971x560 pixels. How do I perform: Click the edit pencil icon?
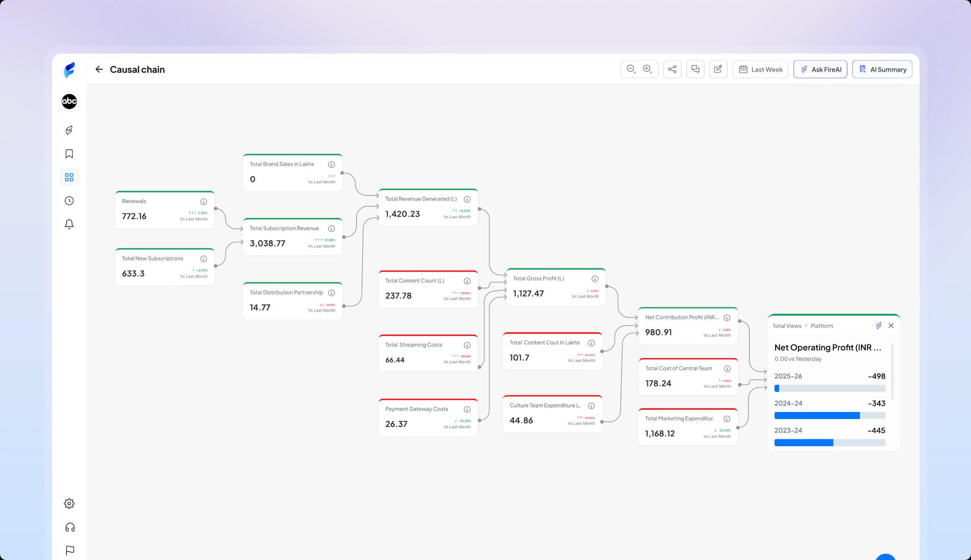[x=718, y=69]
